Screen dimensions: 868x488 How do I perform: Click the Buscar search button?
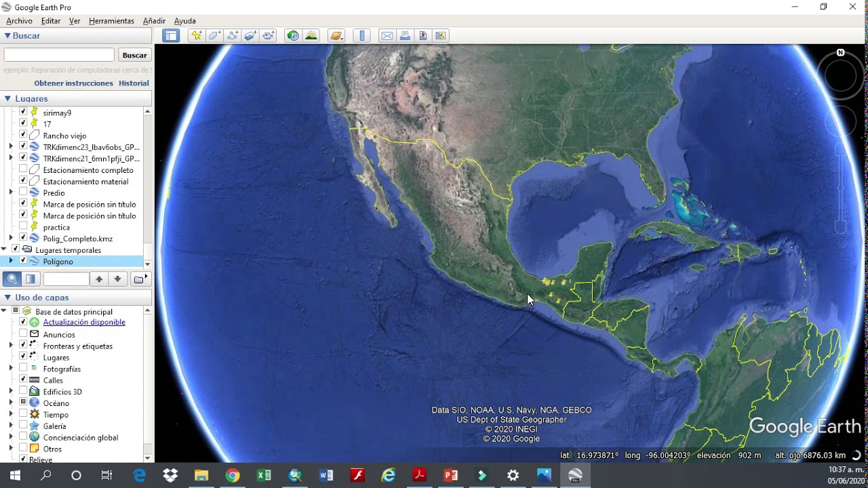[x=134, y=55]
